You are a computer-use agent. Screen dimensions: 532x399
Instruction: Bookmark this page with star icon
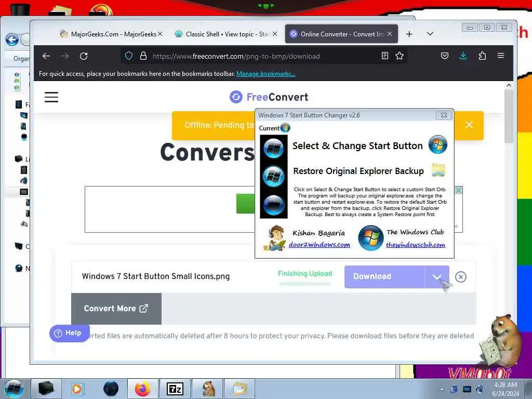[400, 56]
